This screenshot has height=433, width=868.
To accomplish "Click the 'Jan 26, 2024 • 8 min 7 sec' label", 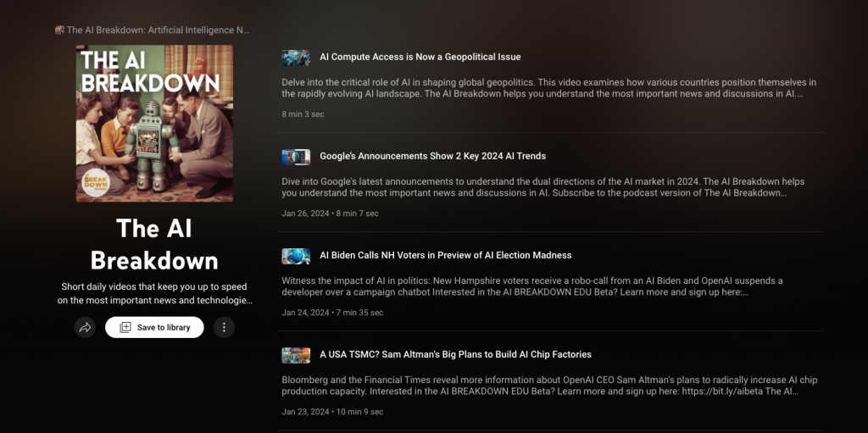I will pyautogui.click(x=330, y=214).
